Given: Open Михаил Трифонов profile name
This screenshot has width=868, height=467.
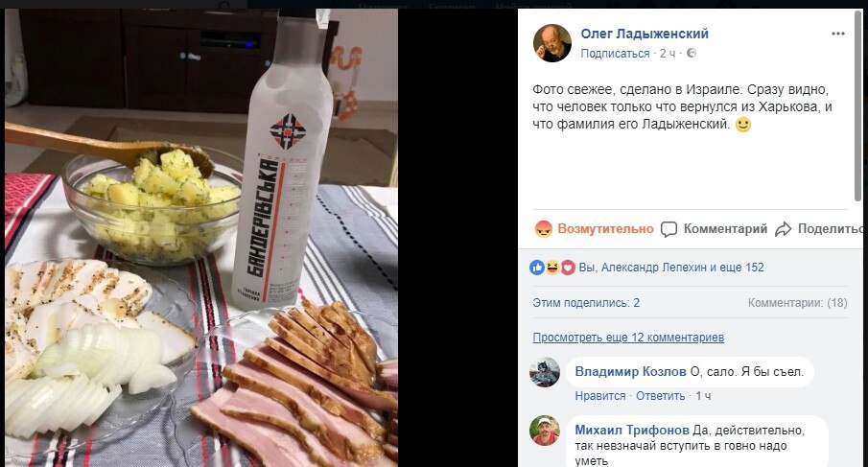Looking at the screenshot, I should pyautogui.click(x=632, y=431).
